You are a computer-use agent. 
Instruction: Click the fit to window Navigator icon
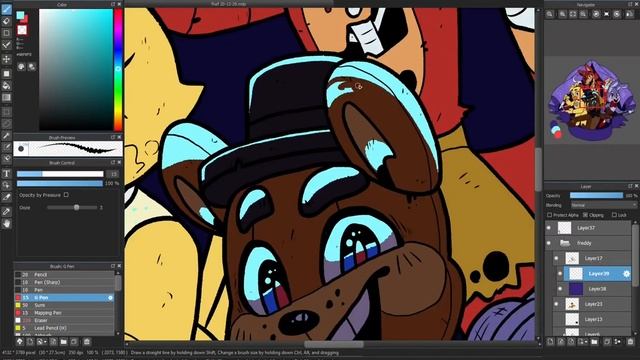(x=573, y=14)
